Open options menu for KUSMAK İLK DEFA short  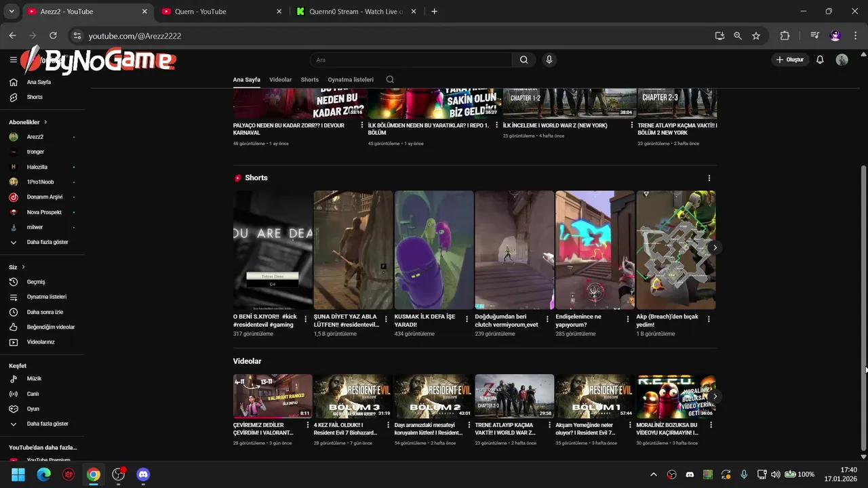click(467, 319)
